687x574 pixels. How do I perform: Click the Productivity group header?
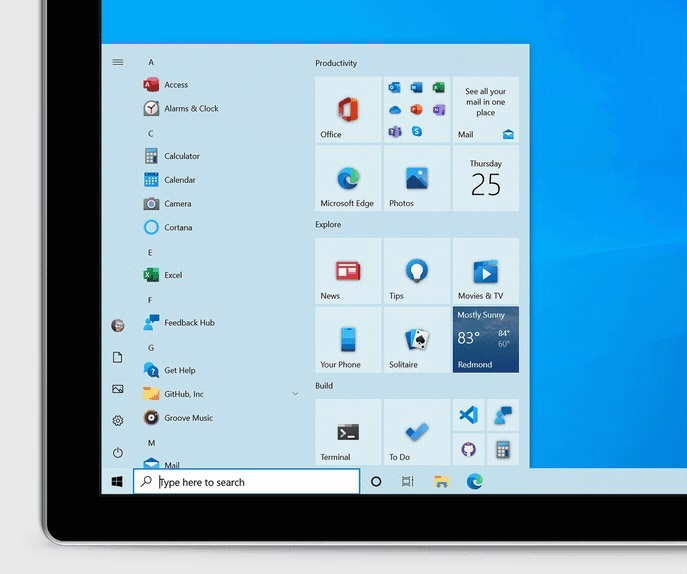[x=336, y=63]
